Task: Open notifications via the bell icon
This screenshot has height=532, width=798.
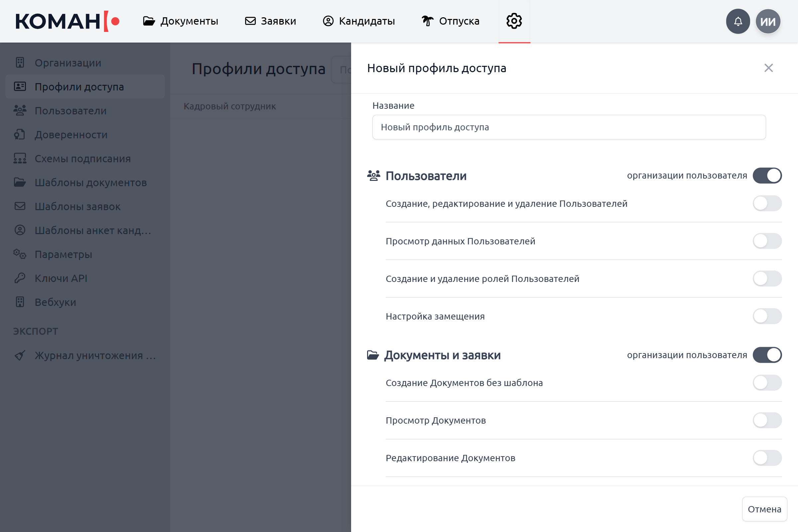Action: point(737,21)
